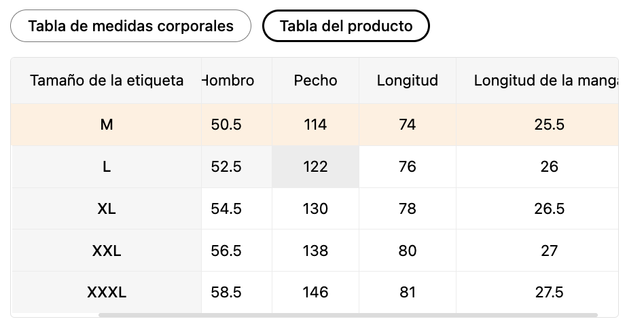Click the Longitud column header
The width and height of the screenshot is (644, 330).
click(408, 80)
